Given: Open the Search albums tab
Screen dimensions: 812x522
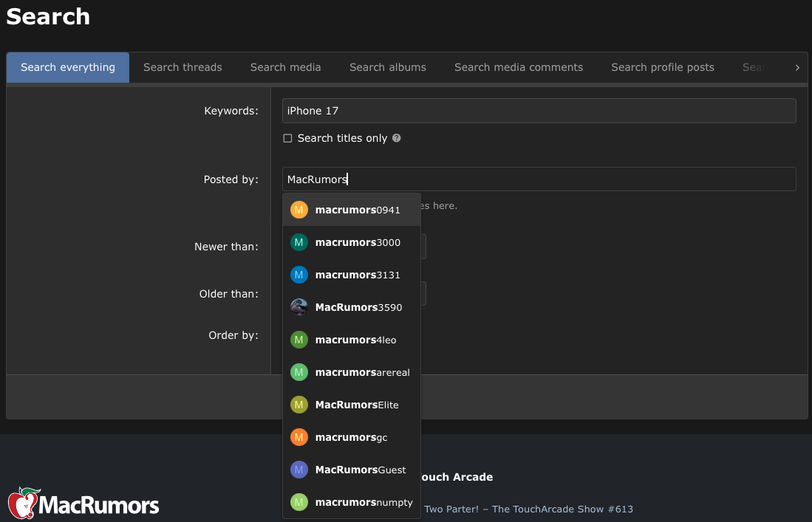Looking at the screenshot, I should click(388, 67).
